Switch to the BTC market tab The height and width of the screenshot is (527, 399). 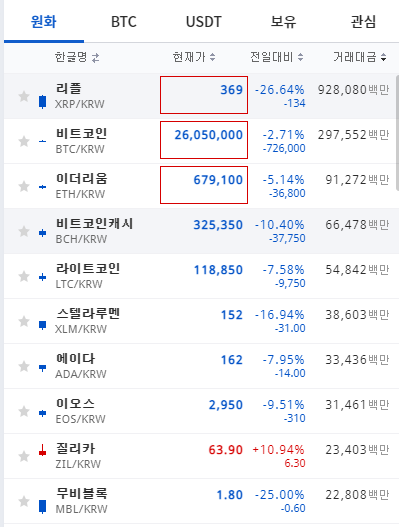tap(124, 22)
